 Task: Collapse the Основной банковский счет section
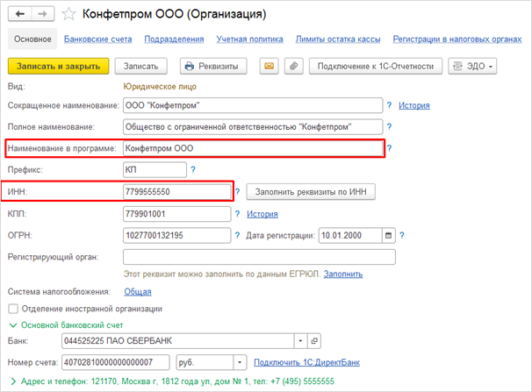(x=13, y=324)
